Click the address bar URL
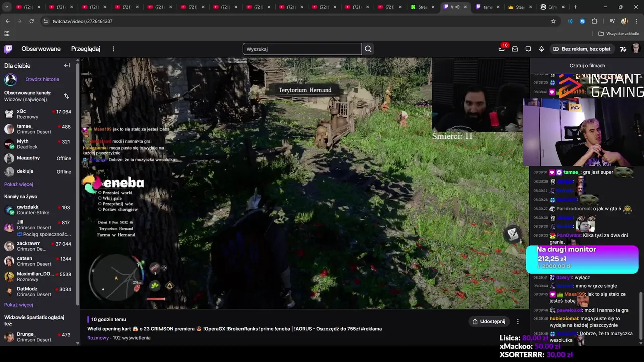Screen dimensions: 644x362 83,21
